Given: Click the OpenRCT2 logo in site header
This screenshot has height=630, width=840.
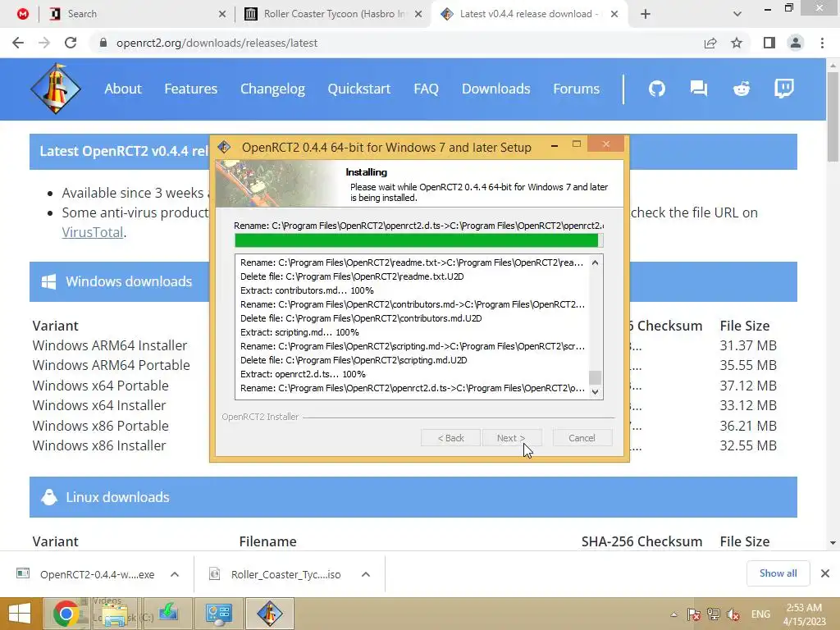Looking at the screenshot, I should click(55, 89).
